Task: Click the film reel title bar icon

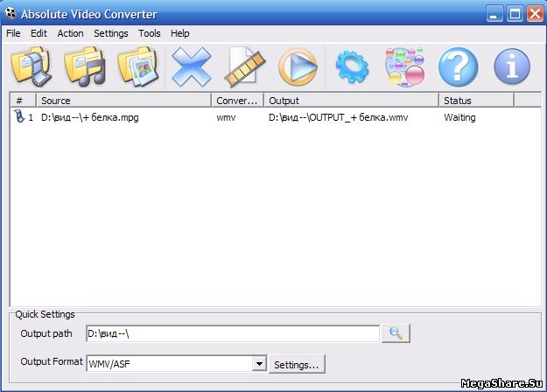Action: pos(11,14)
